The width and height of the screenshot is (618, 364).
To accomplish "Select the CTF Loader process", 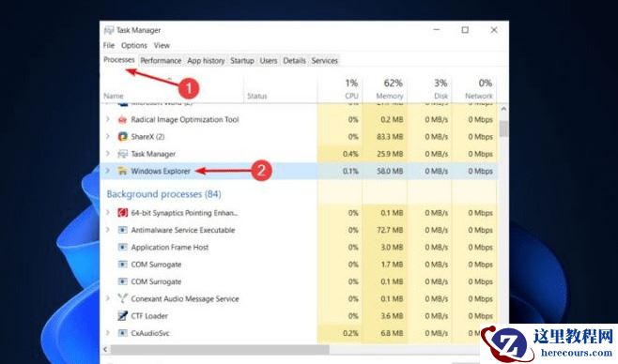I will click(x=299, y=316).
